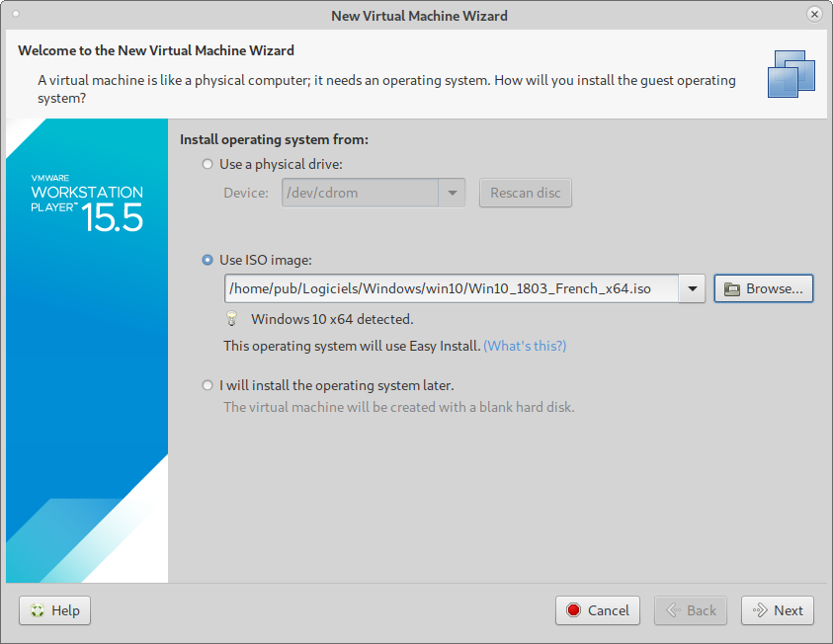Click the 'New Virtual Machine Wizard' title bar
833x644 pixels.
[419, 15]
